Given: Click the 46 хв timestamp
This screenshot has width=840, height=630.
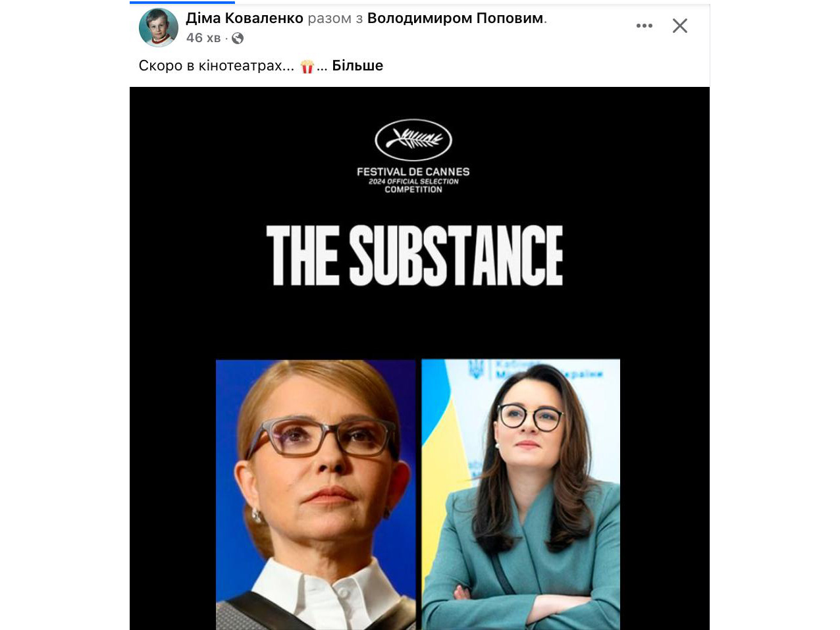Looking at the screenshot, I should click(x=203, y=38).
